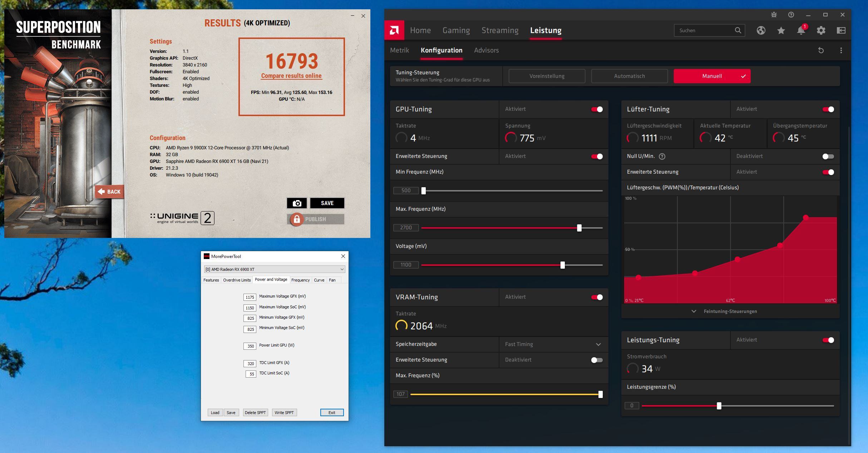The image size is (868, 453).
Task: Switch to the Streaming tab
Action: click(500, 30)
